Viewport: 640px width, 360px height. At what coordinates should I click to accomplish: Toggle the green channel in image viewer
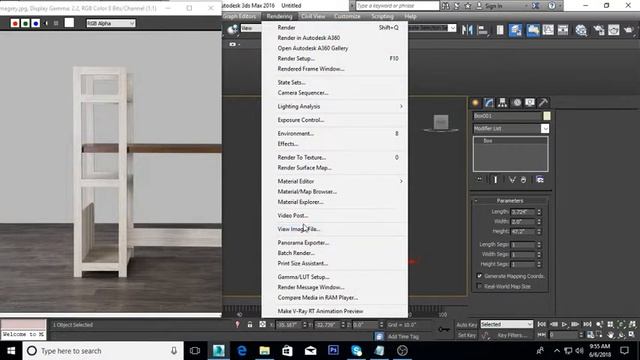tap(25, 23)
